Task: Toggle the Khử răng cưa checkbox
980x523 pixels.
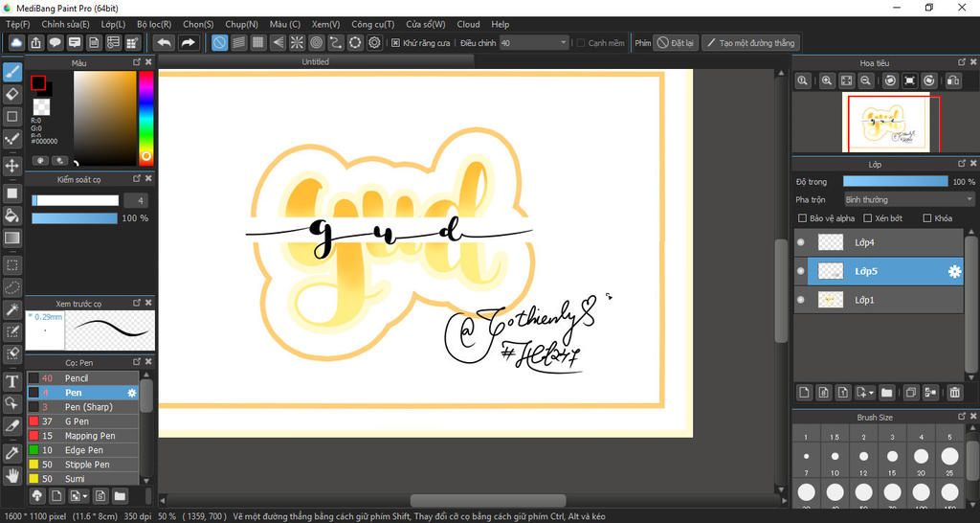Action: pos(395,43)
